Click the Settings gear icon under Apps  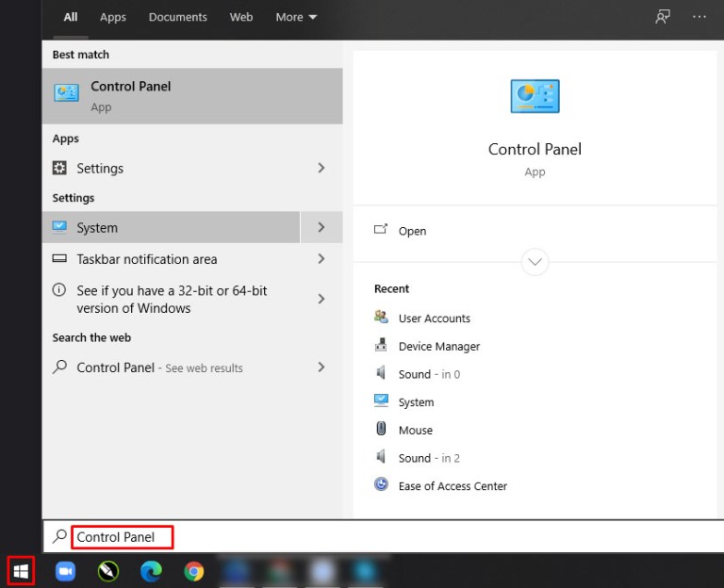[59, 168]
